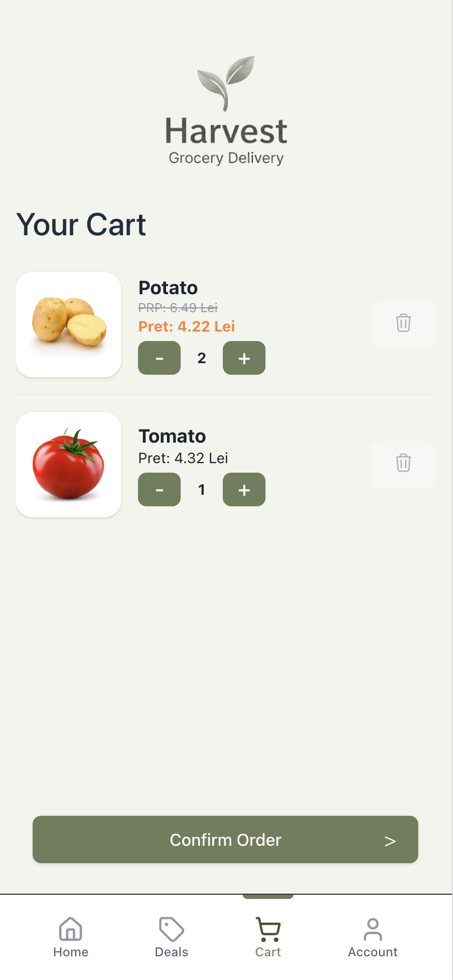
Task: Open the Potato product image
Action: coord(69,325)
